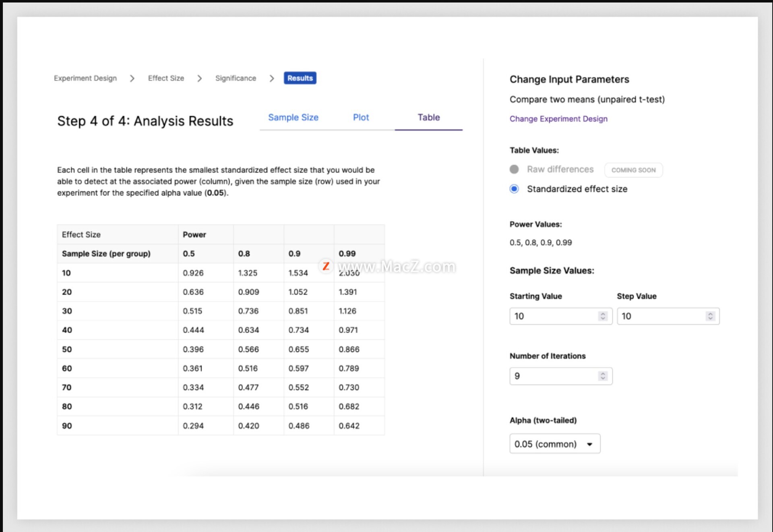Click the Starting Value input field
Screen dimensions: 773x532
pos(554,316)
